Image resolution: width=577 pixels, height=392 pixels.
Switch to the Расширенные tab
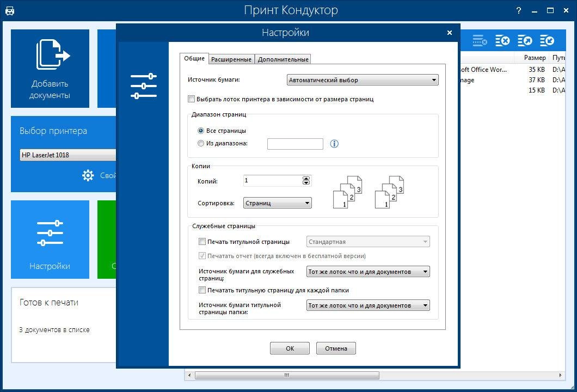tap(231, 59)
